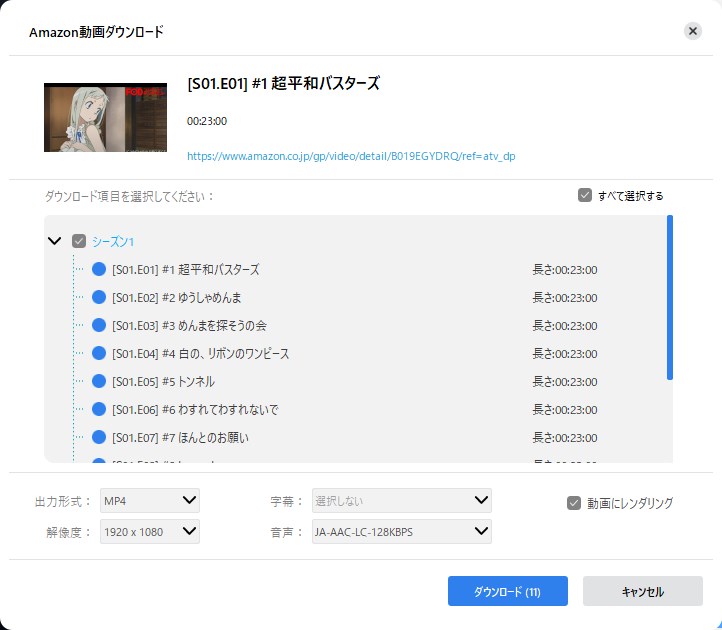Toggle blue selector for episode S01.E04
Screen dimensions: 722x630
(99, 353)
